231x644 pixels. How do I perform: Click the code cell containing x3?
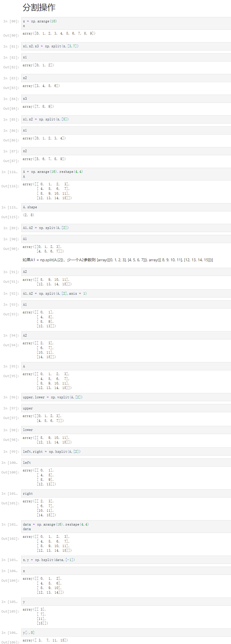pyautogui.click(x=126, y=99)
